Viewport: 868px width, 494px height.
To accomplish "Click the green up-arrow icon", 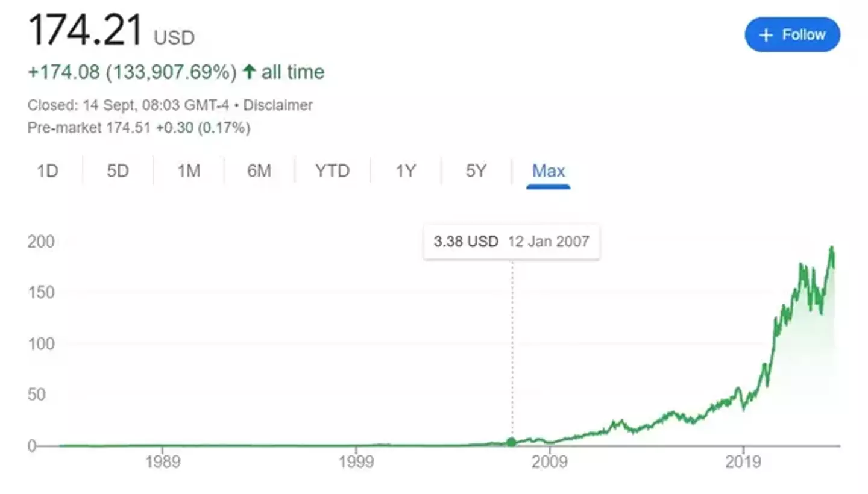I will coord(249,72).
